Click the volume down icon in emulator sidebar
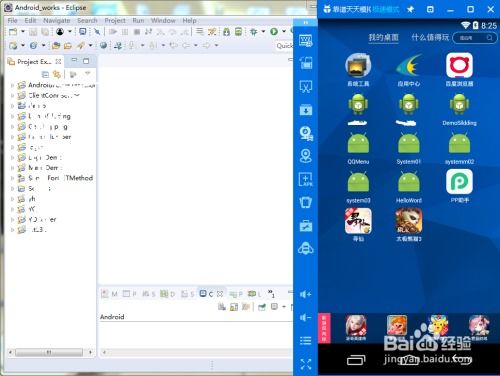500x376 pixels. click(x=305, y=317)
